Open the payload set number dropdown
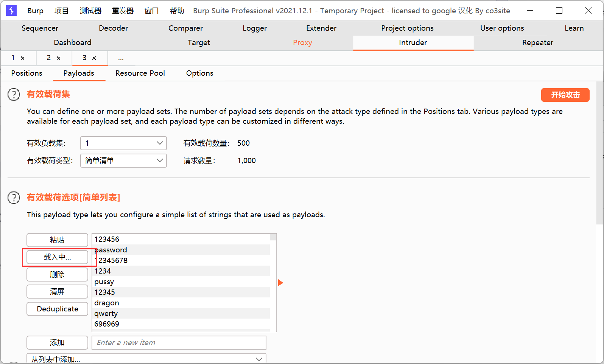The width and height of the screenshot is (604, 364). tap(123, 143)
